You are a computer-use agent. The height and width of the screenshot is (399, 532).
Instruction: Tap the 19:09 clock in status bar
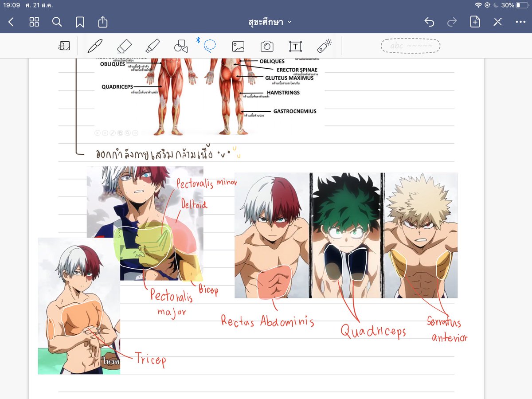pos(12,5)
